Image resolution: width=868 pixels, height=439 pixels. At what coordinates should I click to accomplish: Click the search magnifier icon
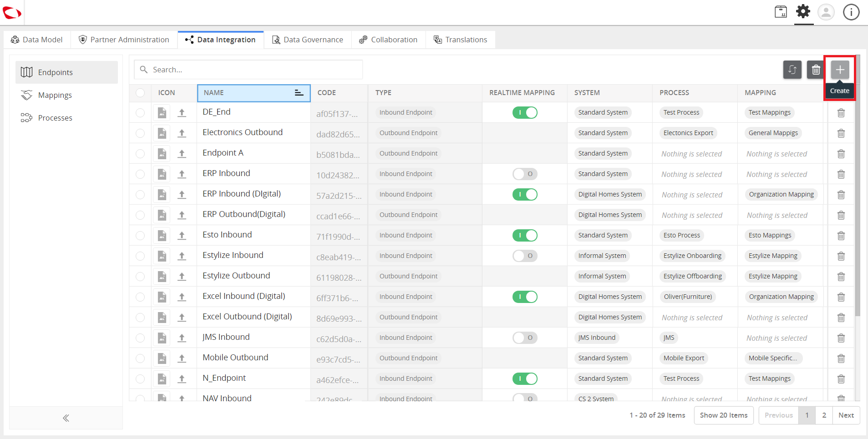144,70
